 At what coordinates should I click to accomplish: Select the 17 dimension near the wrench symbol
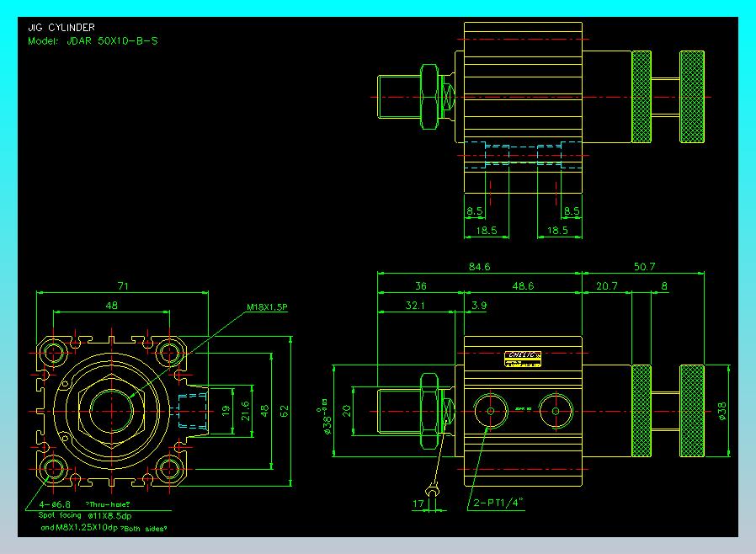(x=418, y=503)
